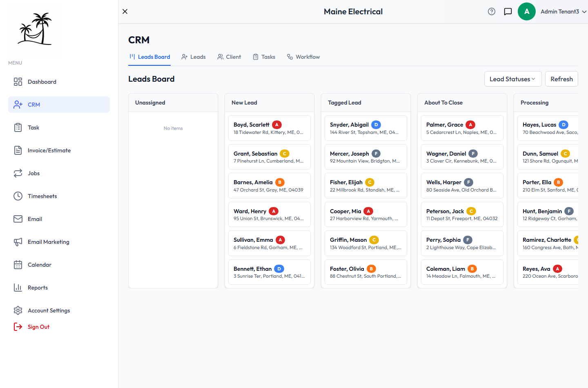This screenshot has height=388, width=588.
Task: Click the green Admin avatar
Action: 527,11
